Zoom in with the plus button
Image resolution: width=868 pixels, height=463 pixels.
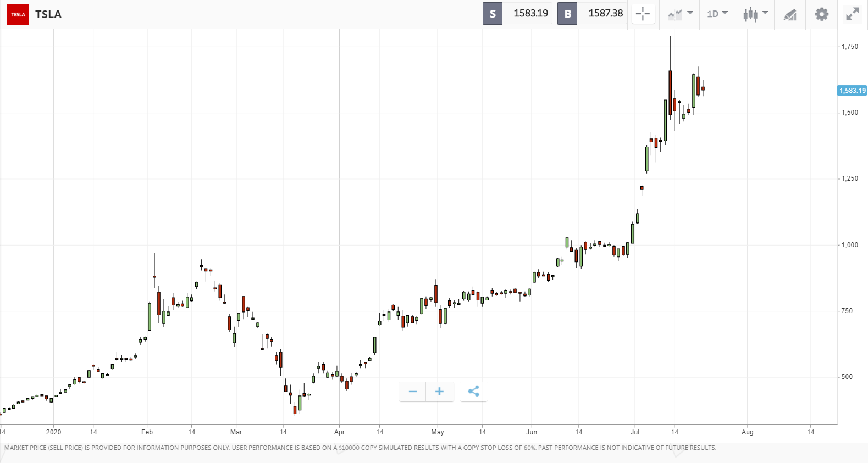[439, 392]
